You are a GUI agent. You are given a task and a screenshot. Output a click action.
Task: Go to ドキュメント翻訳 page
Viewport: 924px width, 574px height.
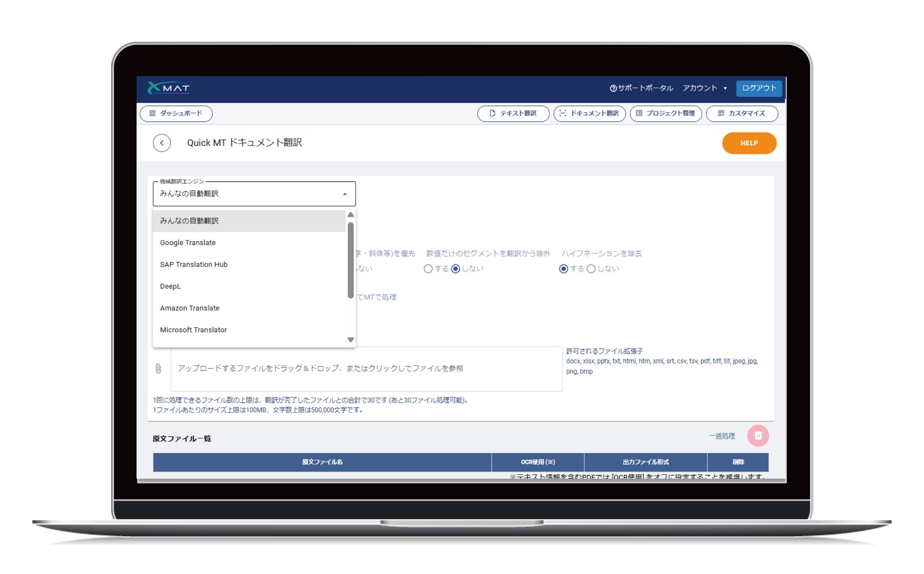click(x=589, y=114)
